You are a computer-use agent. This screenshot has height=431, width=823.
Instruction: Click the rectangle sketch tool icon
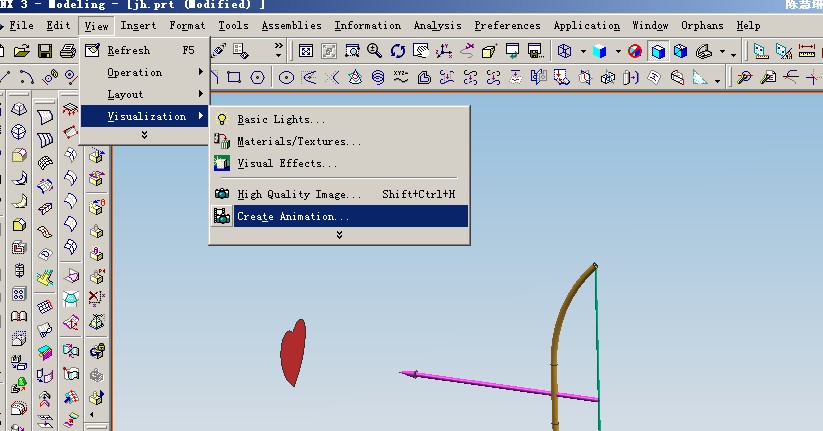(234, 77)
